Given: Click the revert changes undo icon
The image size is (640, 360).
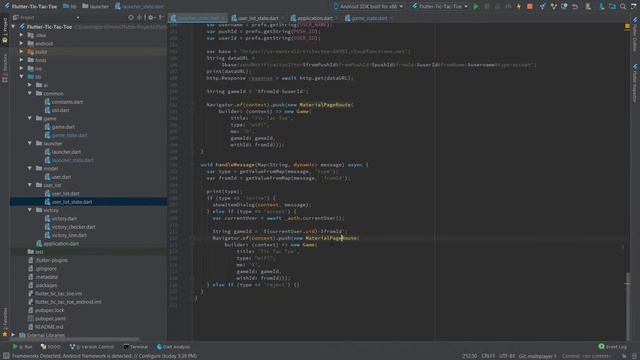Looking at the screenshot, I should (x=575, y=7).
